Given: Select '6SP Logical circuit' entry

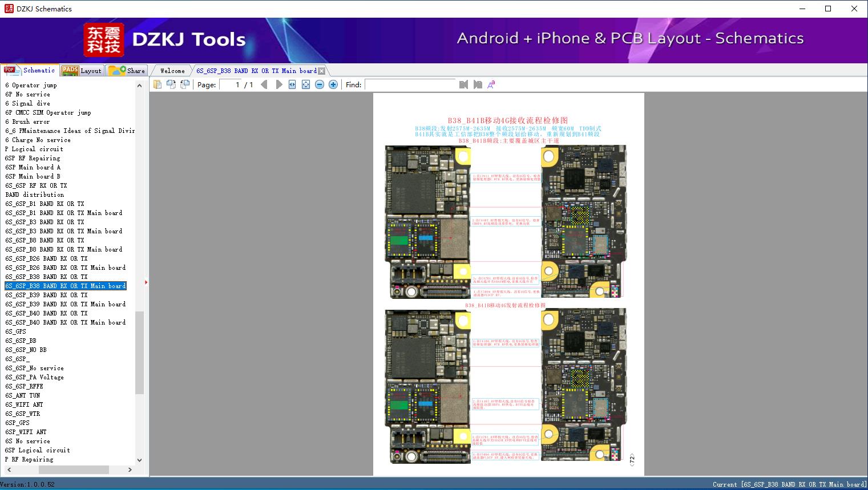Looking at the screenshot, I should coord(38,450).
